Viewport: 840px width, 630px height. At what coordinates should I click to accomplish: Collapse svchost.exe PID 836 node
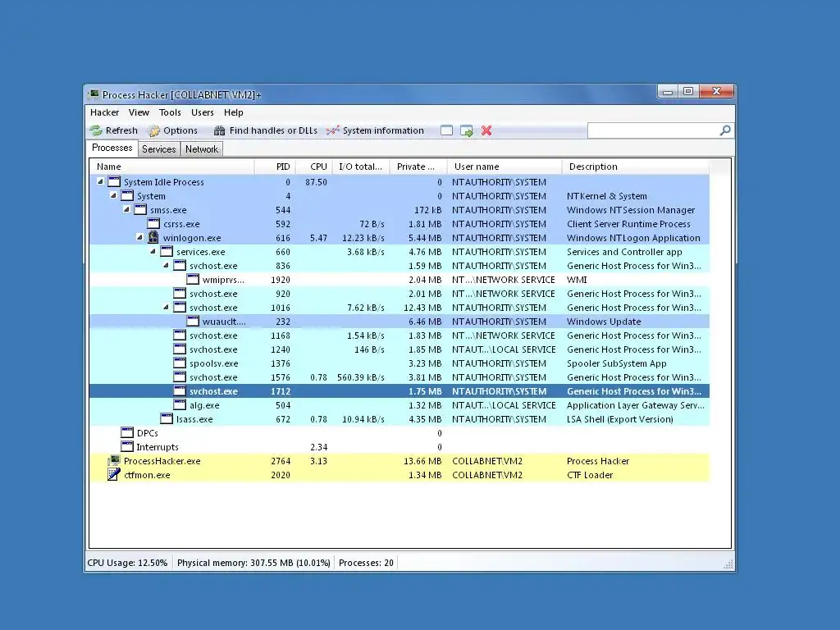[166, 265]
